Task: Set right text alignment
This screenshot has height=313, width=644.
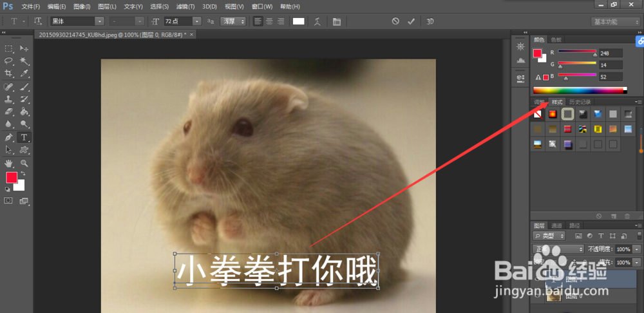Action: tap(281, 21)
